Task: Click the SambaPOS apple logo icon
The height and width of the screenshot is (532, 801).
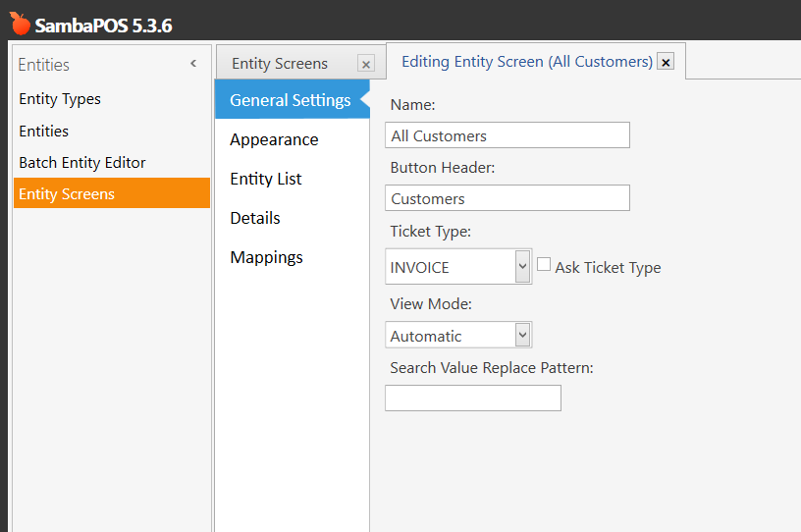Action: 21,24
